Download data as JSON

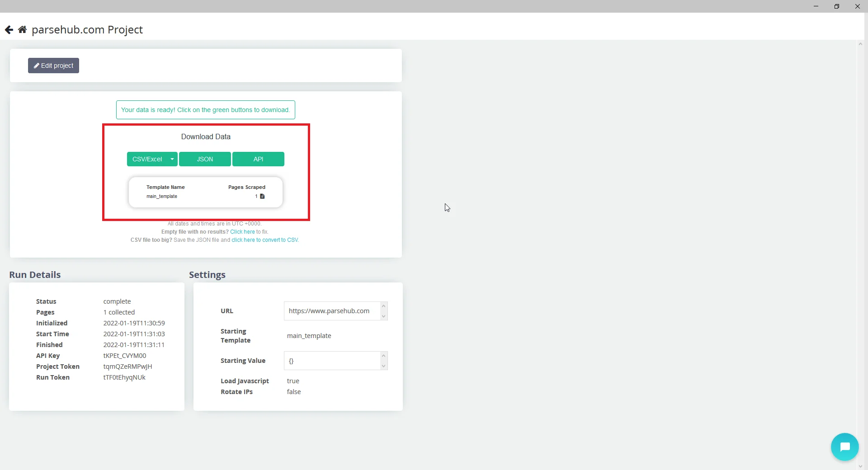205,159
